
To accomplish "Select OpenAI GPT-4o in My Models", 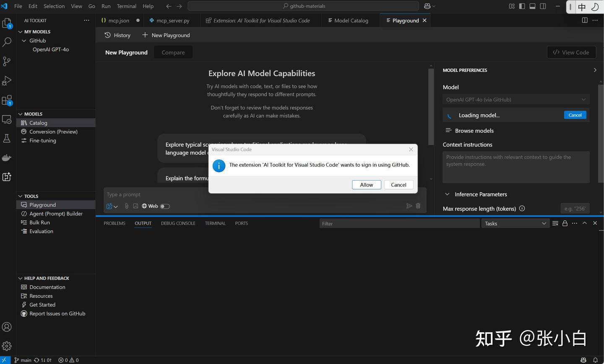I will click(51, 49).
